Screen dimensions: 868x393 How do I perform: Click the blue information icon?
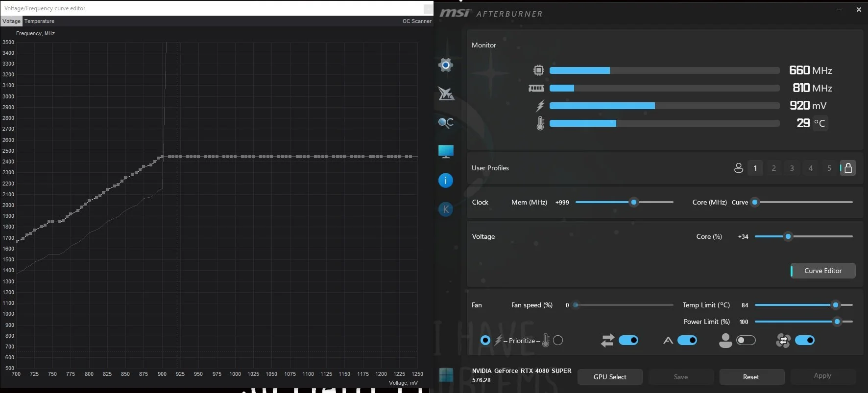(446, 181)
